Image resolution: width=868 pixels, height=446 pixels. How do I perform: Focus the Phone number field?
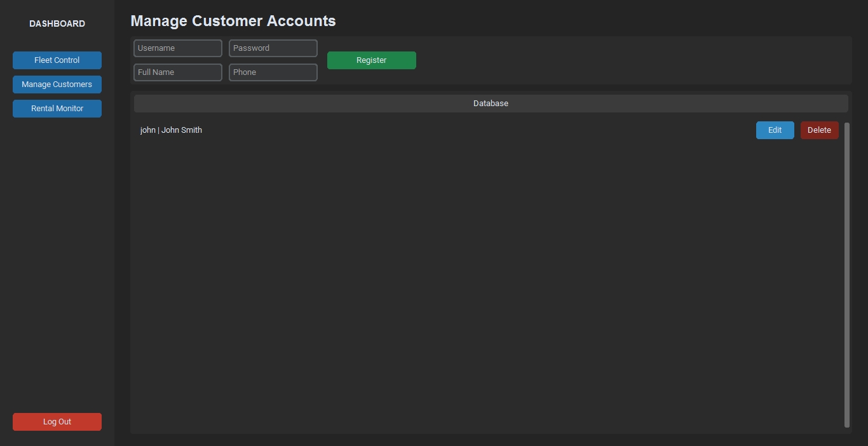(x=273, y=72)
